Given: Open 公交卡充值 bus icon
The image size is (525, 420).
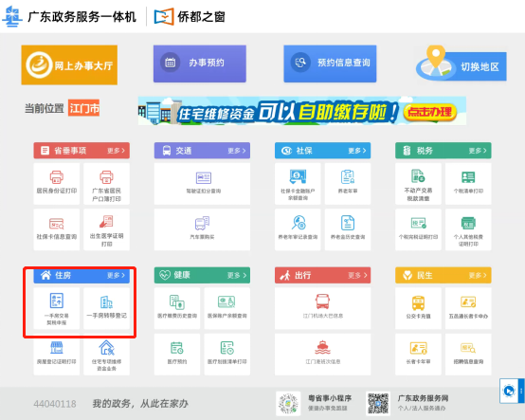Looking at the screenshot, I should (x=418, y=302).
